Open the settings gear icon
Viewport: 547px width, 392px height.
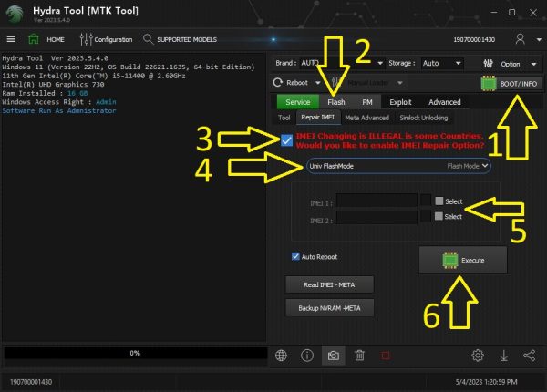(x=478, y=356)
